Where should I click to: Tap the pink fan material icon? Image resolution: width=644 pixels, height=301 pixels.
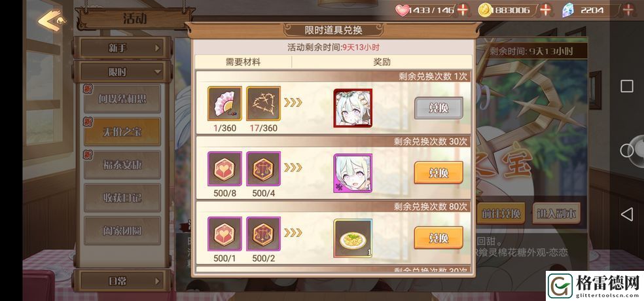224,103
